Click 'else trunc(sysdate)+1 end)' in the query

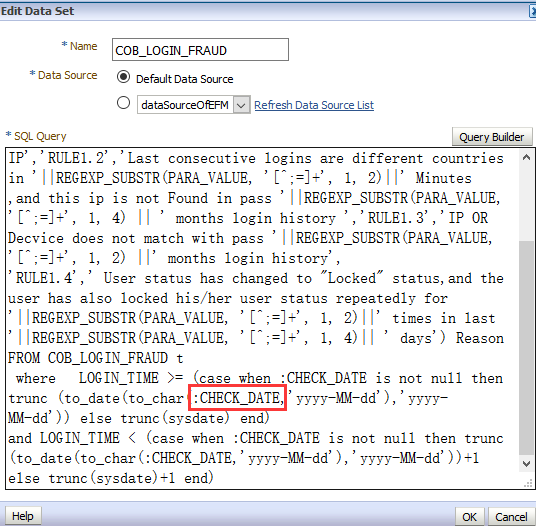point(111,478)
